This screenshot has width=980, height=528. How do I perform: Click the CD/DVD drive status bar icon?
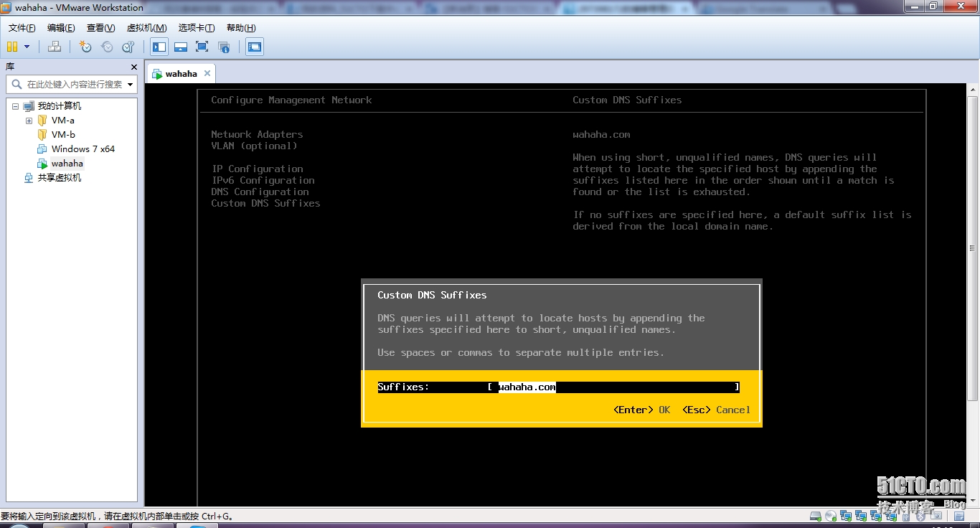tap(831, 516)
